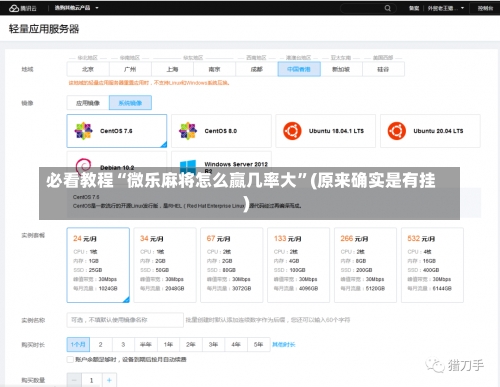Select the 67 元/月 instance plan
This screenshot has height=387, width=500.
(x=232, y=265)
